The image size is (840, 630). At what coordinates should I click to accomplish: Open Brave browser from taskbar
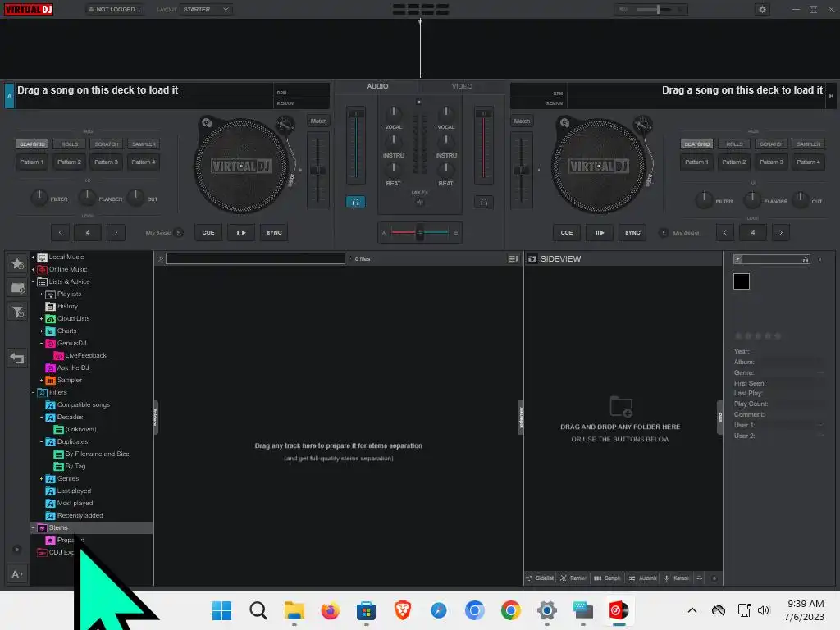402,610
